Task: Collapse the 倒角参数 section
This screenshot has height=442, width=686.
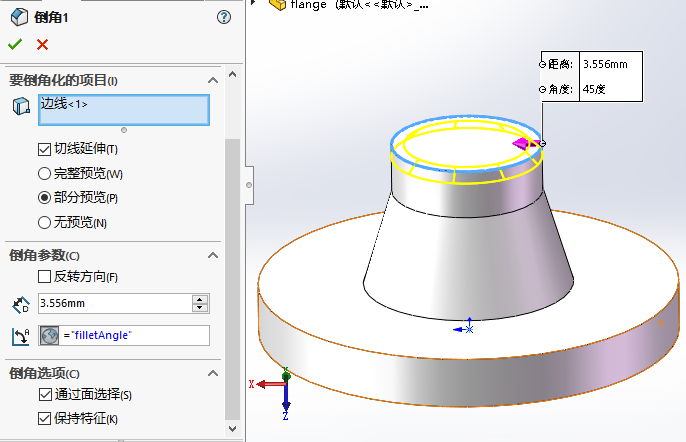Action: pyautogui.click(x=212, y=256)
